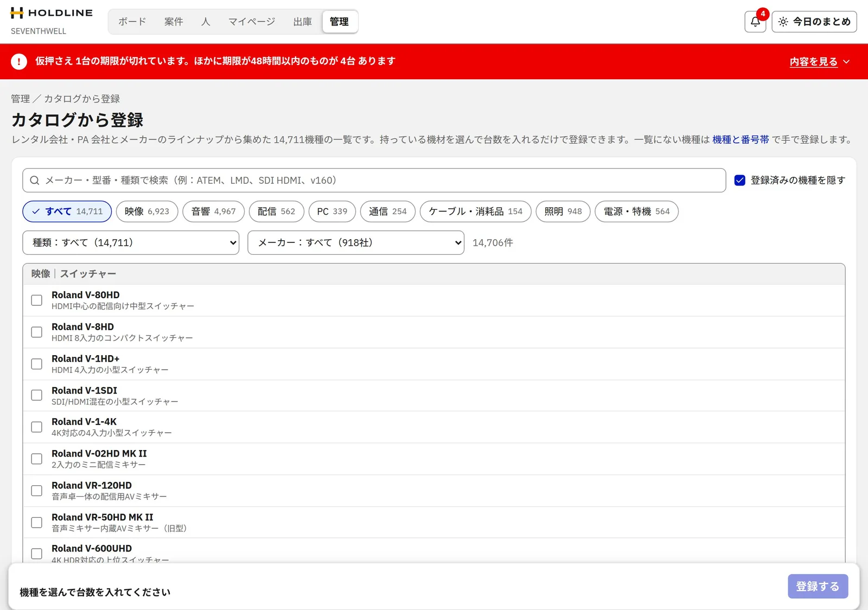Image resolution: width=868 pixels, height=610 pixels.
Task: Toggle the Roland V-1SDI checkbox
Action: (36, 395)
